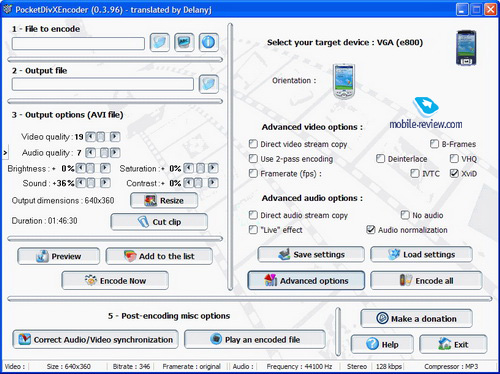Click the ABC subtitle icon next to input file

click(184, 43)
